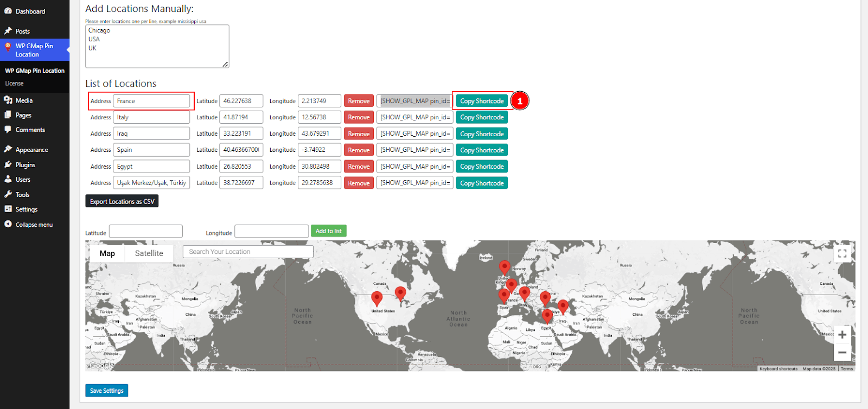Remove the Italy location
The width and height of the screenshot is (868, 409).
tap(359, 117)
